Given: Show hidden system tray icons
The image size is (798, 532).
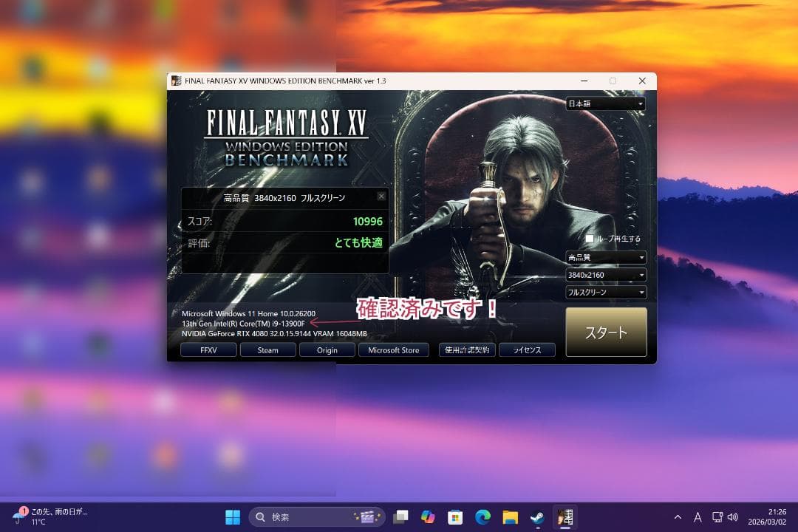Looking at the screenshot, I should click(x=678, y=517).
